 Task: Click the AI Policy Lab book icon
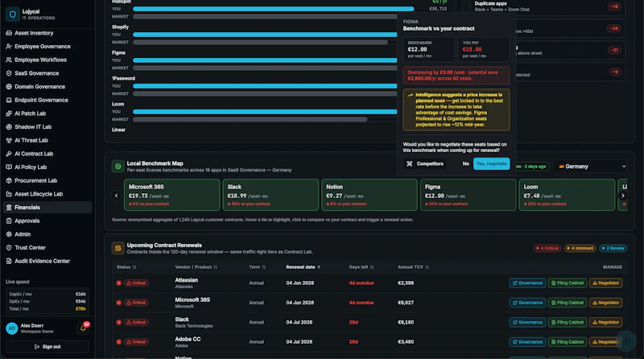(x=9, y=167)
